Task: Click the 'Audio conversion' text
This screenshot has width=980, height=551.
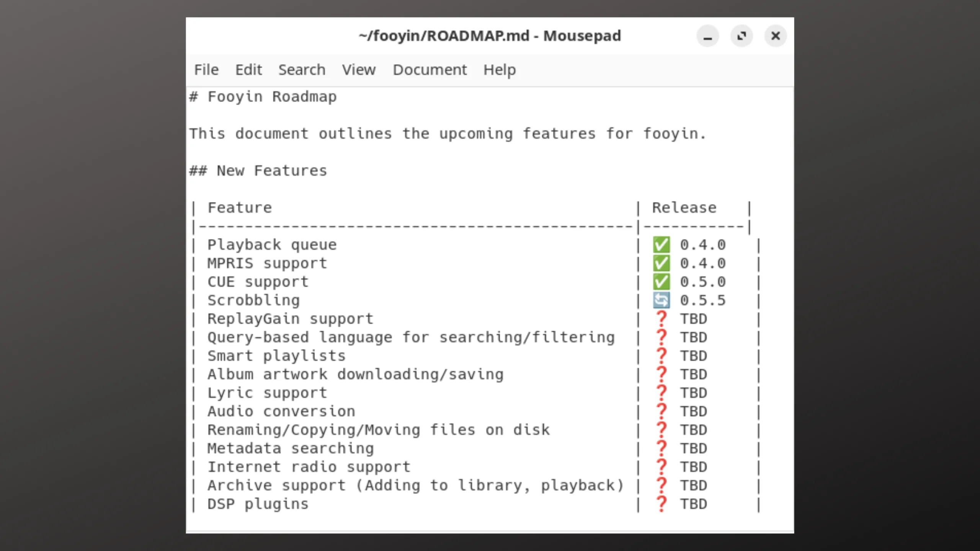Action: coord(281,411)
